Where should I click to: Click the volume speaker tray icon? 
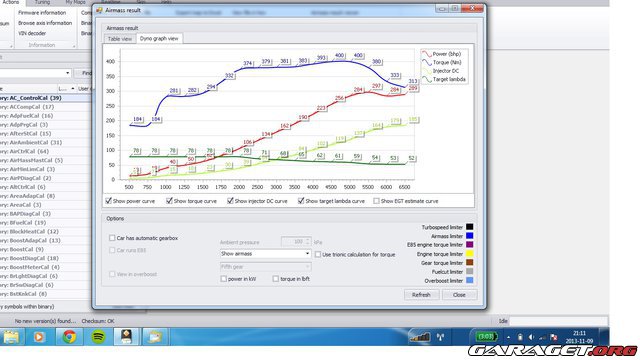tap(531, 337)
